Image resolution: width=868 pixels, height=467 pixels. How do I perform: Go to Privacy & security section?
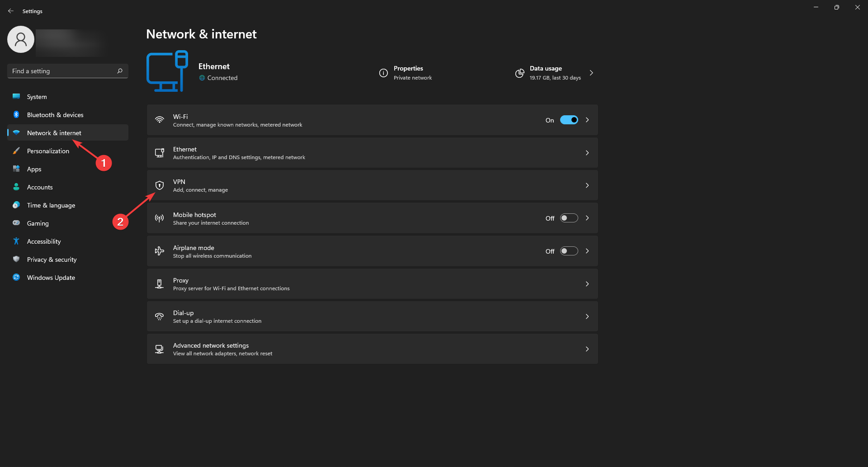pyautogui.click(x=68, y=259)
